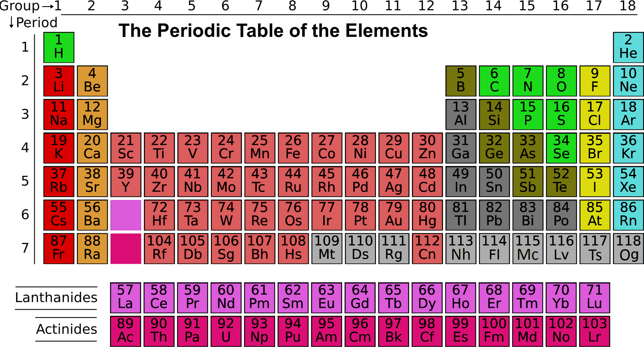
Task: Select the Neon (10 Ne) cell
Action: [x=628, y=81]
